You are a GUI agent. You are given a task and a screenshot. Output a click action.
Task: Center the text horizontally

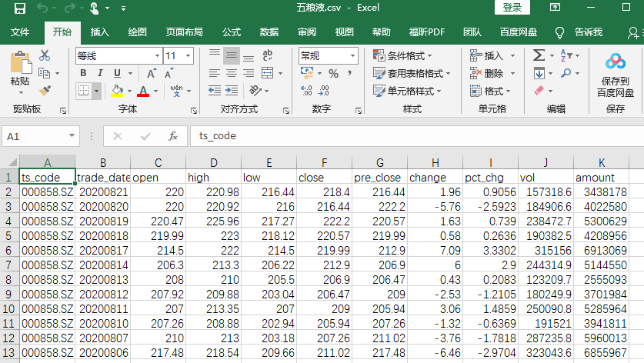pyautogui.click(x=232, y=73)
